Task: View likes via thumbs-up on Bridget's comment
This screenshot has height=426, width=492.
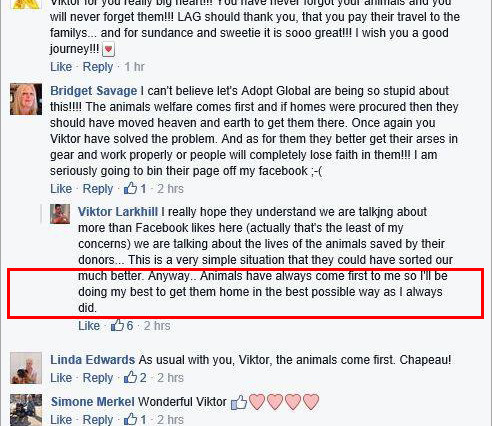Action: [x=130, y=188]
